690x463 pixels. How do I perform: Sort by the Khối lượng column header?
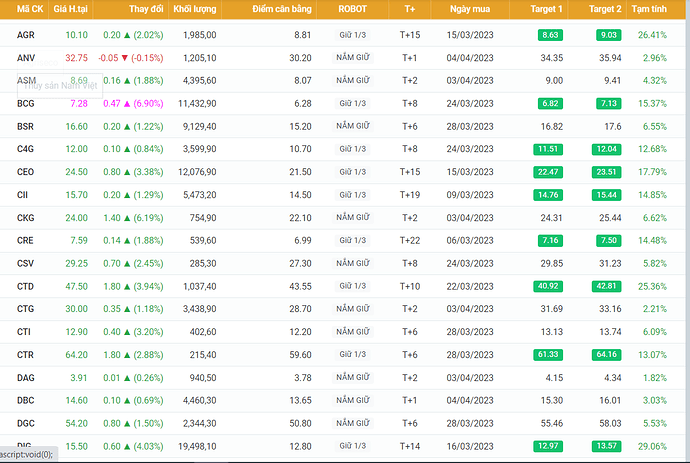(x=194, y=9)
